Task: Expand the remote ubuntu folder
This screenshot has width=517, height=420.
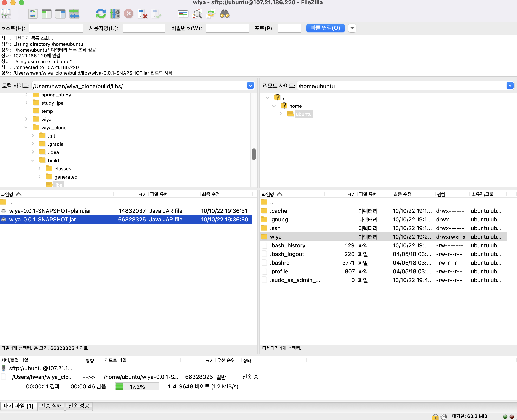Action: pos(281,114)
